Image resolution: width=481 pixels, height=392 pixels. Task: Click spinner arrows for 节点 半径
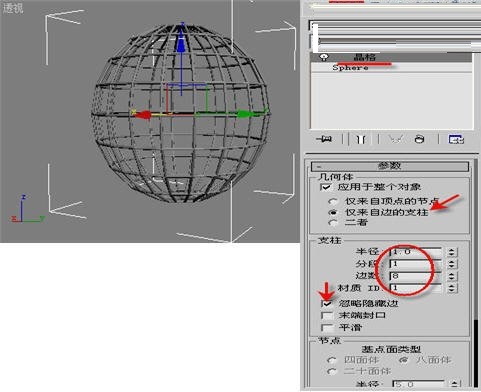[x=455, y=384]
